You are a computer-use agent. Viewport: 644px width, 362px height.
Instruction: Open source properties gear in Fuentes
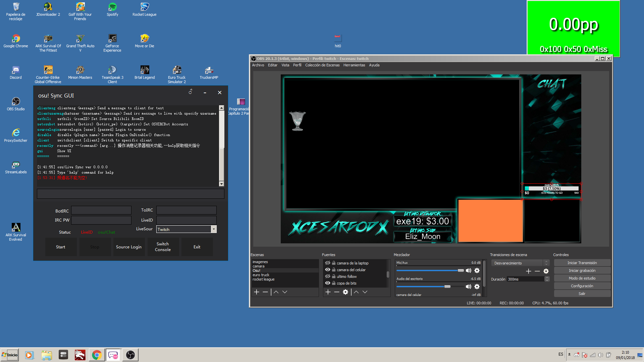click(345, 292)
